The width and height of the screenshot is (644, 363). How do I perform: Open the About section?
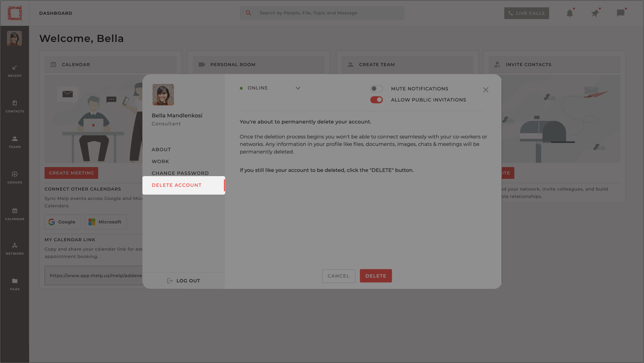[161, 150]
